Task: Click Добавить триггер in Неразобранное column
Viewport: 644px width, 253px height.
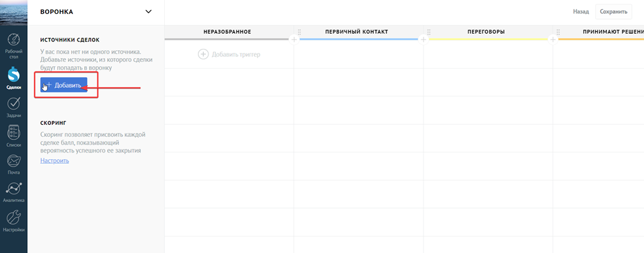Action: tap(229, 54)
